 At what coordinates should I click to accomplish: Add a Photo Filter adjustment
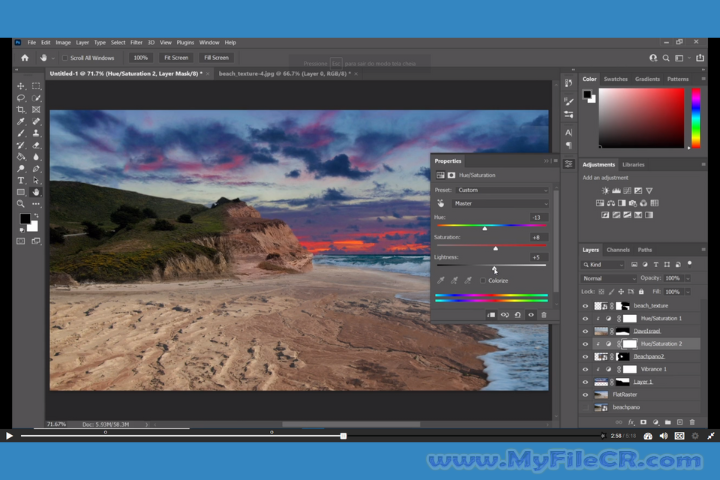(633, 203)
